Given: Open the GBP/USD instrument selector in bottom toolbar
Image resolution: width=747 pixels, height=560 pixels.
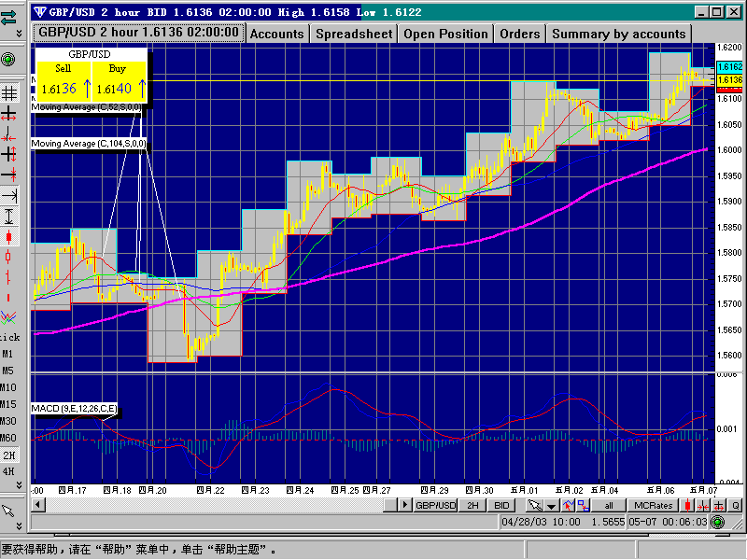Looking at the screenshot, I should coord(435,505).
